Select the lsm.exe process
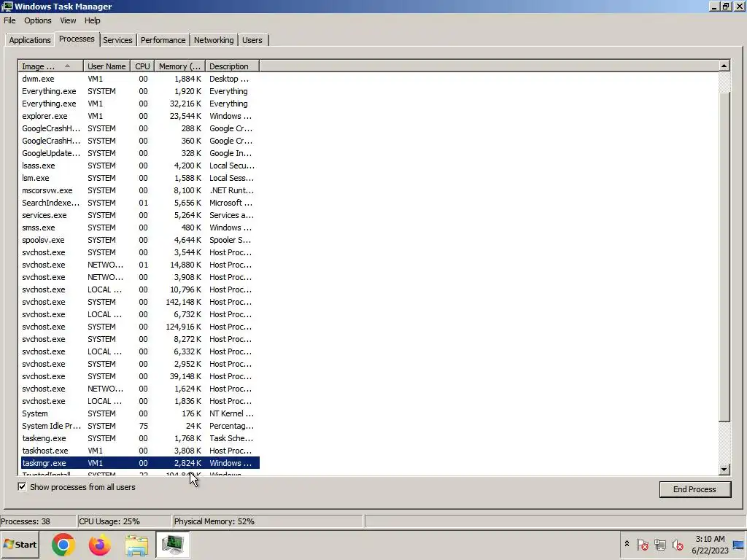The height and width of the screenshot is (560, 747). pos(140,178)
